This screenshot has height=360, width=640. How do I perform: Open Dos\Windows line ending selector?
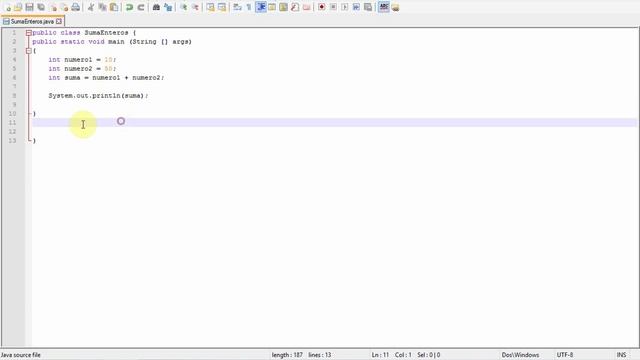click(520, 355)
